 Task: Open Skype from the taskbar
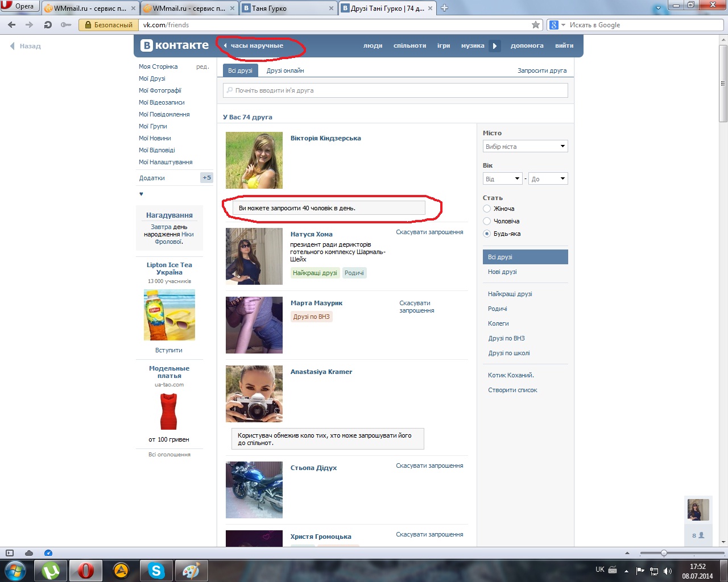156,571
